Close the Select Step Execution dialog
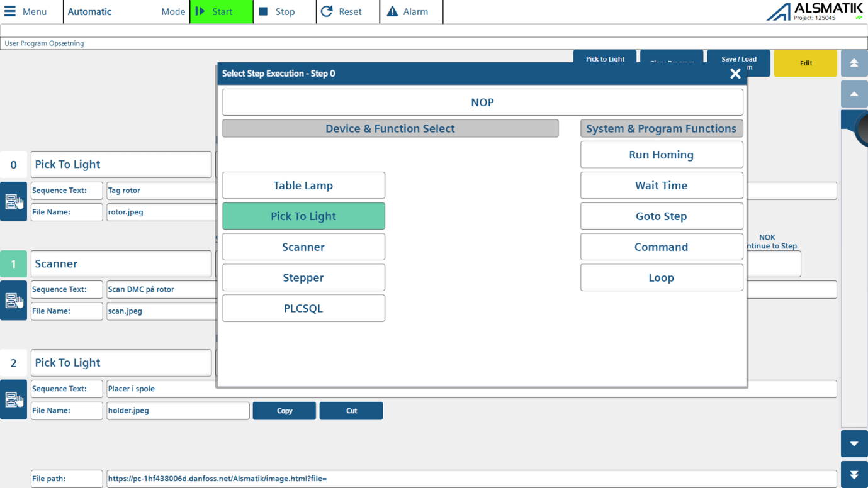This screenshot has width=868, height=488. pyautogui.click(x=735, y=74)
